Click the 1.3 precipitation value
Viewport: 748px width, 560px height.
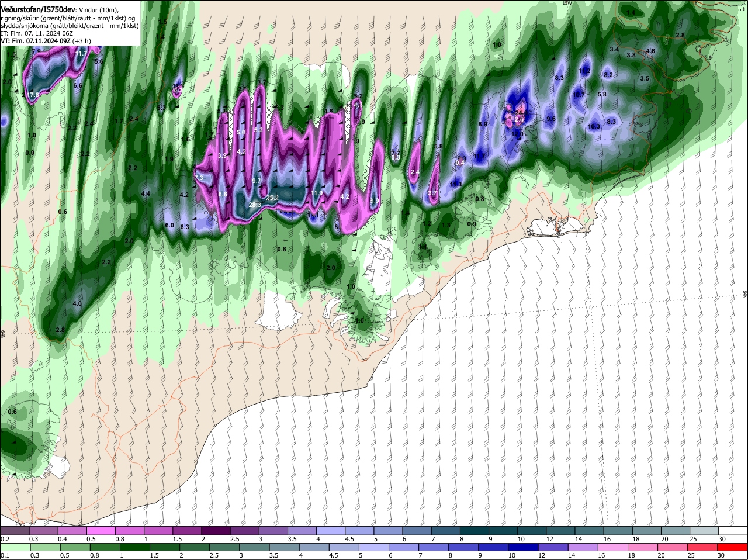click(446, 226)
